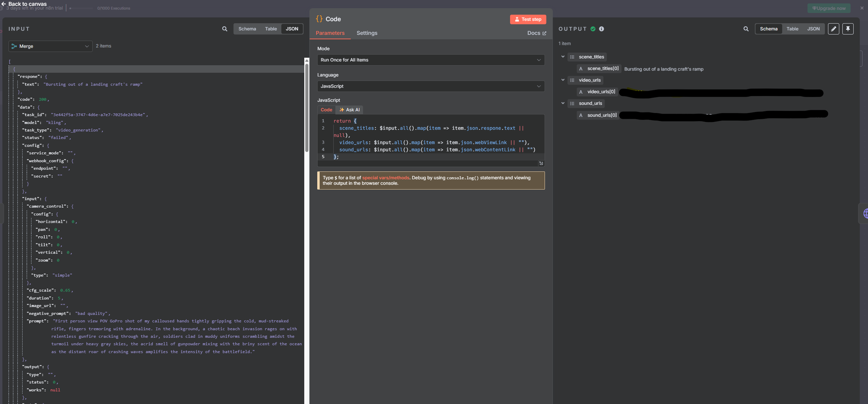Select the video_urls[0] field pill
Screen dimensions: 868x404
click(x=597, y=92)
